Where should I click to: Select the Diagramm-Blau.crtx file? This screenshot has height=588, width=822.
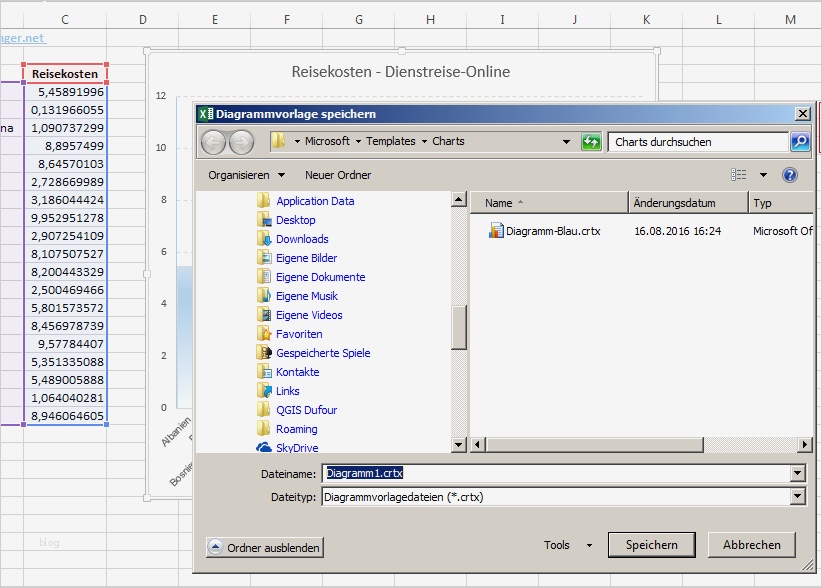[x=552, y=231]
